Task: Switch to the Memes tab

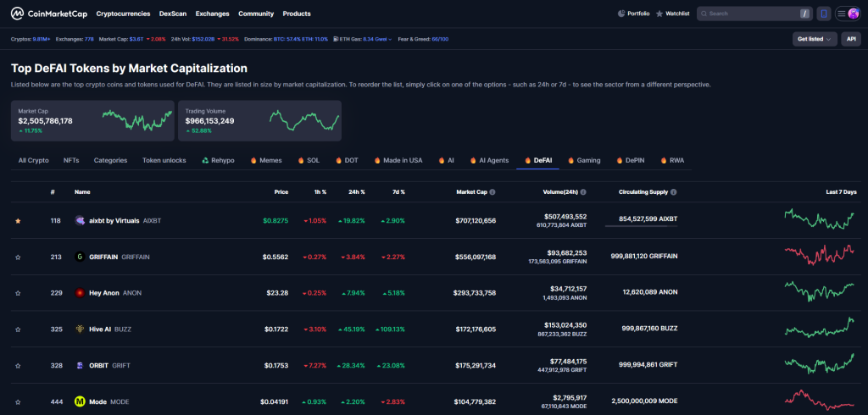Action: [265, 160]
